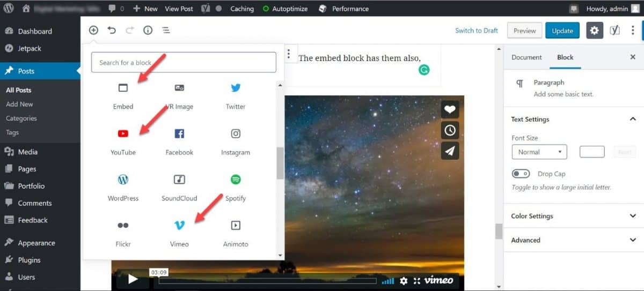Click block inserter scroll down arrow

280,255
